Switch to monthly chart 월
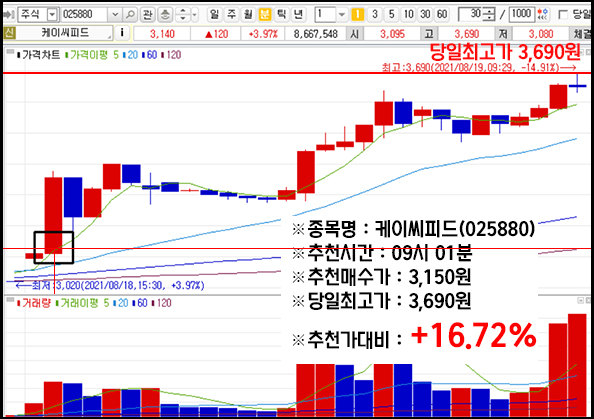Viewport: 594px width, 419px height. point(248,14)
